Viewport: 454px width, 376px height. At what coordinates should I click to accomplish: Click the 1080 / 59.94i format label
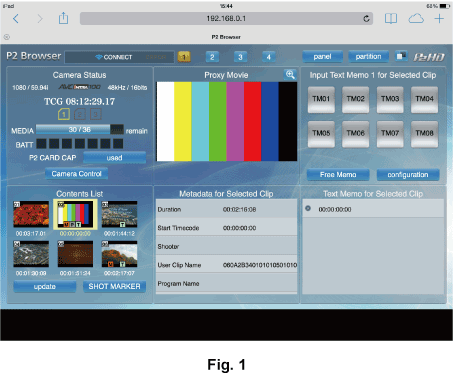pos(30,88)
